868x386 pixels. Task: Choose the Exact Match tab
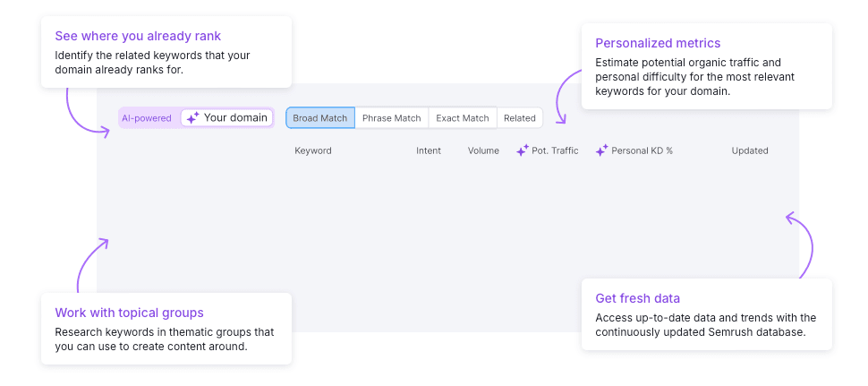point(462,118)
